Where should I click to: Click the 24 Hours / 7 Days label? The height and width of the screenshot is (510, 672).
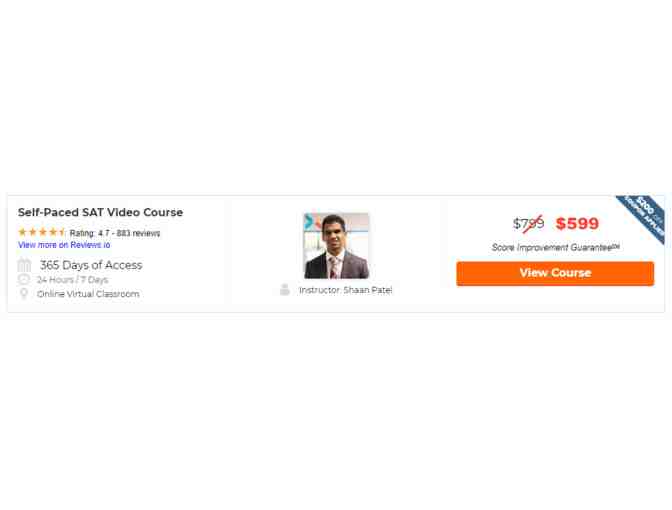pos(72,280)
